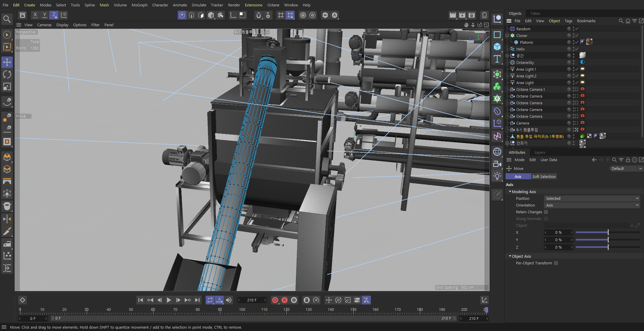Enable the Per-Object Transform checkbox
Image resolution: width=644 pixels, height=331 pixels.
click(x=556, y=263)
